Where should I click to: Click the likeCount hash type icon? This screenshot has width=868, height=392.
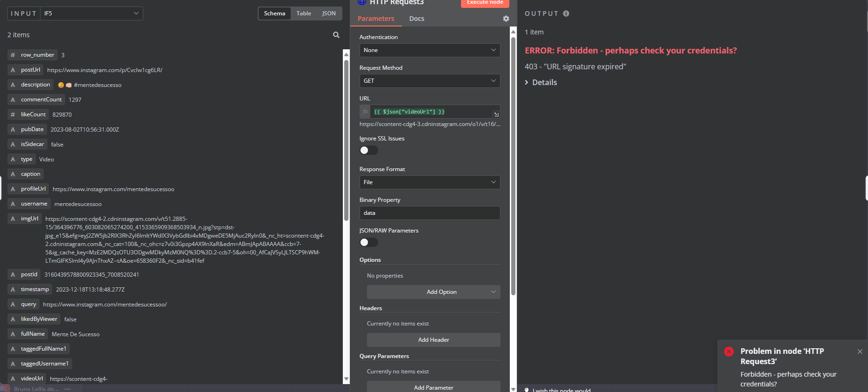(13, 114)
